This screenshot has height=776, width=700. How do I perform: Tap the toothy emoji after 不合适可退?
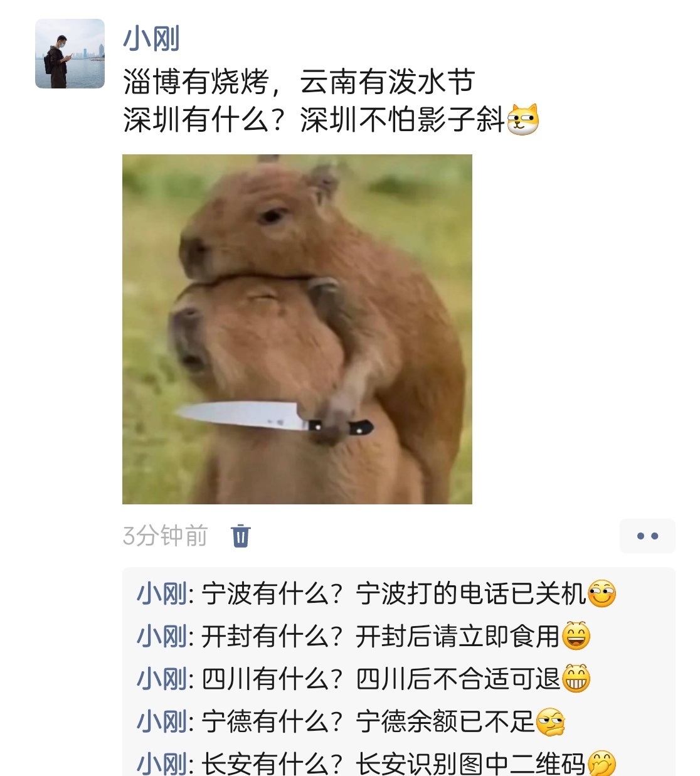pos(576,679)
